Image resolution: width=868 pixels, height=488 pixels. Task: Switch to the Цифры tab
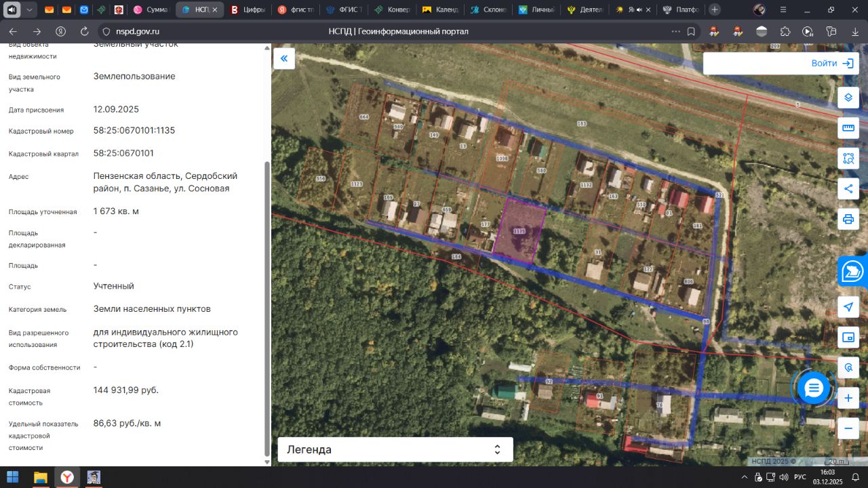[x=248, y=10]
